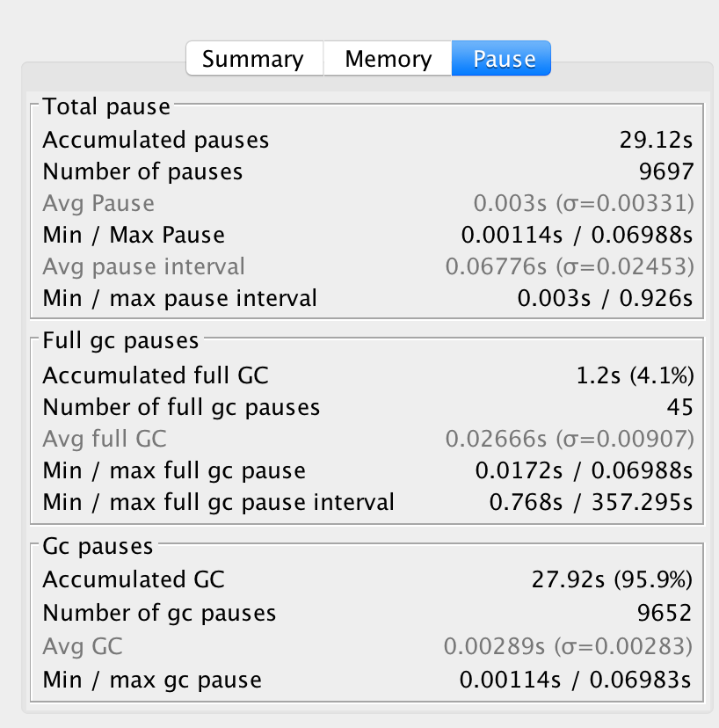Viewport: 719px width, 728px height.
Task: Select the Min / max pause interval value
Action: 605,298
